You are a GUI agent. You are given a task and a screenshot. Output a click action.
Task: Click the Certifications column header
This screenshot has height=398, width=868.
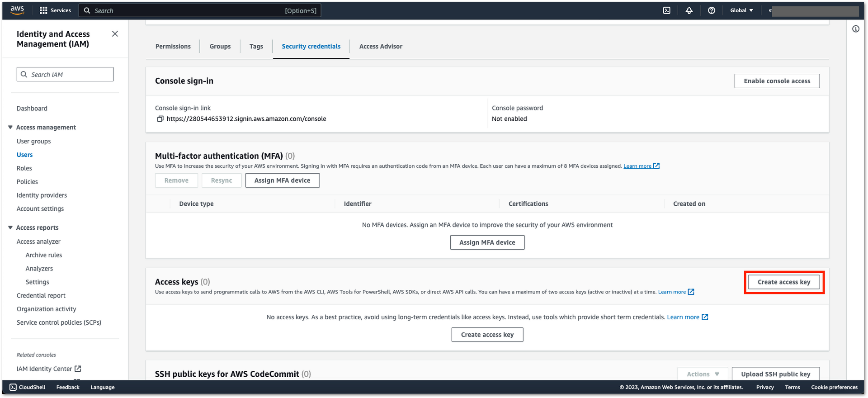pyautogui.click(x=528, y=204)
